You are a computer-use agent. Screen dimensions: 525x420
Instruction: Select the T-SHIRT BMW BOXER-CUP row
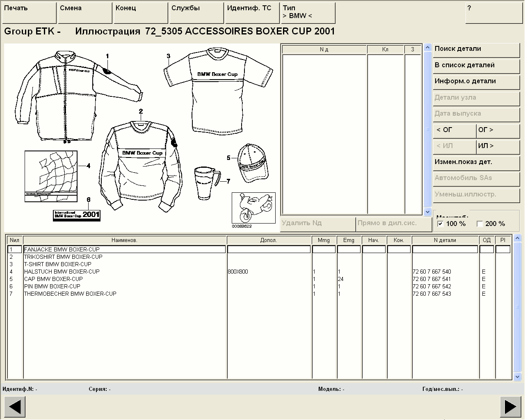click(x=259, y=264)
